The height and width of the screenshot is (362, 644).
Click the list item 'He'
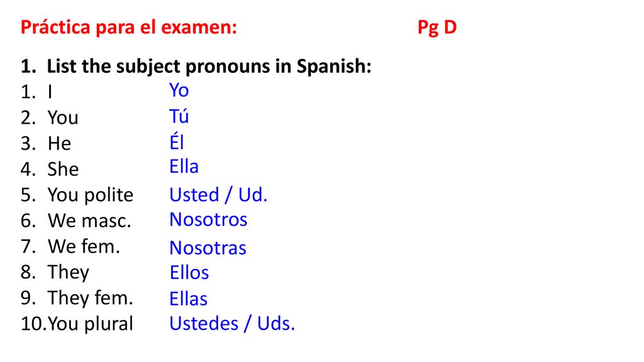tap(60, 144)
